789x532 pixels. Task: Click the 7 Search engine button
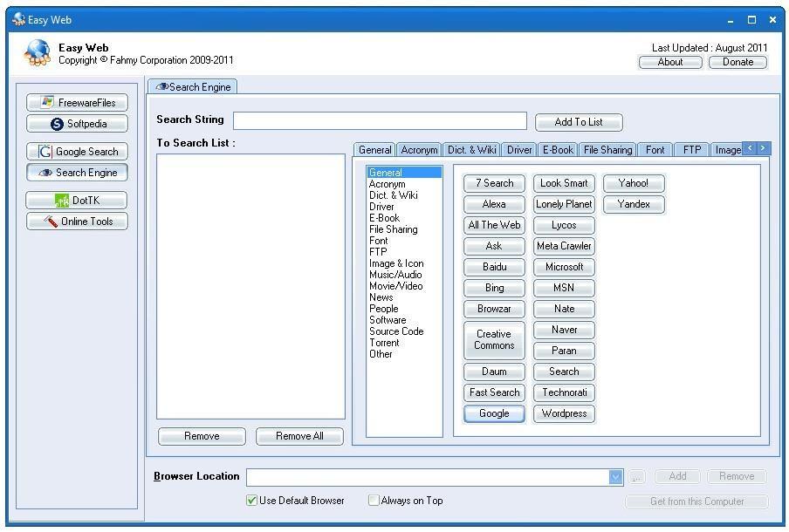coord(494,183)
